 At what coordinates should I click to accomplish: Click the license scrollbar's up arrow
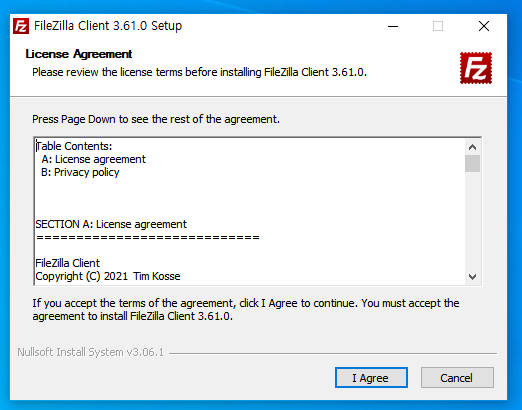pyautogui.click(x=472, y=147)
